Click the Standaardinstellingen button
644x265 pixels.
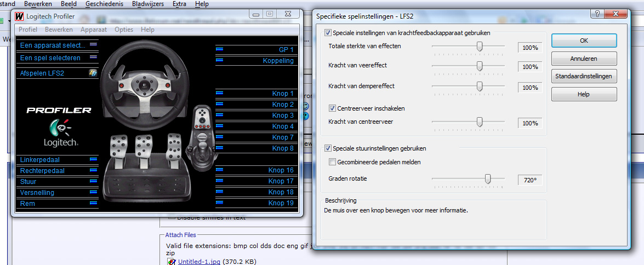(x=584, y=76)
